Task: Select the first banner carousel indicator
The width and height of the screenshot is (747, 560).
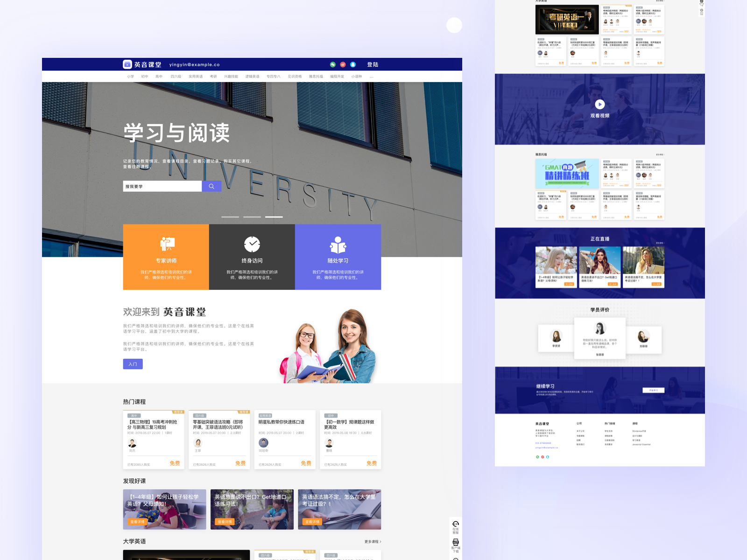Action: [x=230, y=217]
